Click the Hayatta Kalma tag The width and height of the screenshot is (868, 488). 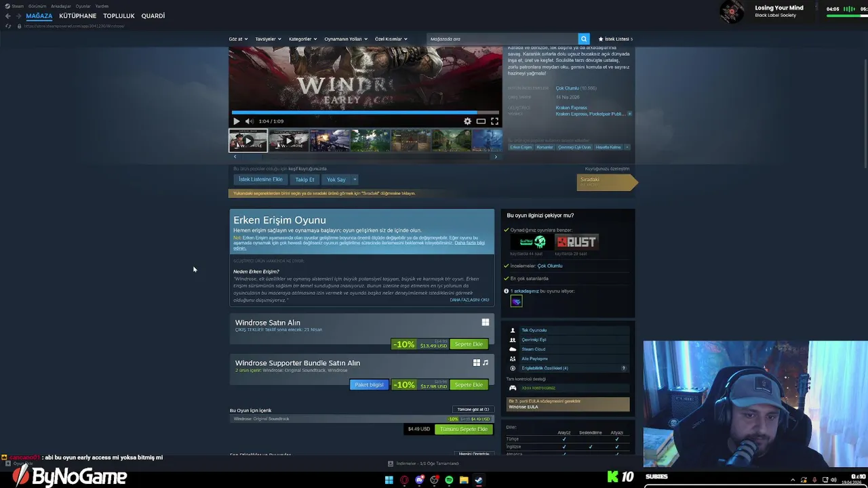(608, 147)
